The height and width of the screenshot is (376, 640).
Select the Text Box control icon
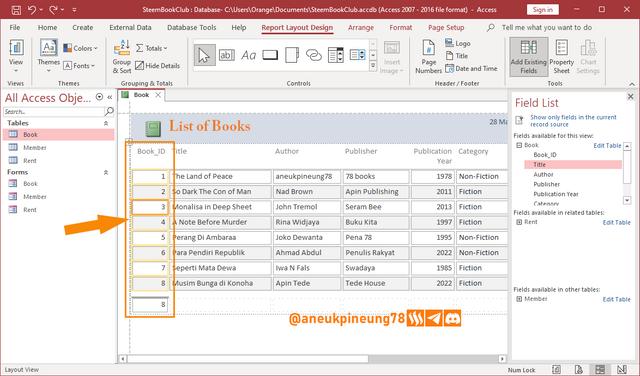[x=227, y=55]
